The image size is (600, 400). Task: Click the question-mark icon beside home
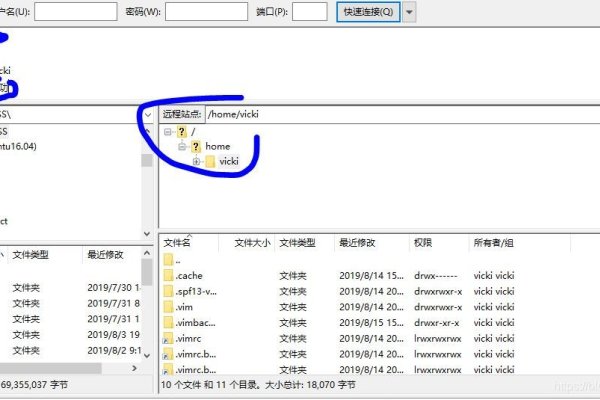point(196,147)
